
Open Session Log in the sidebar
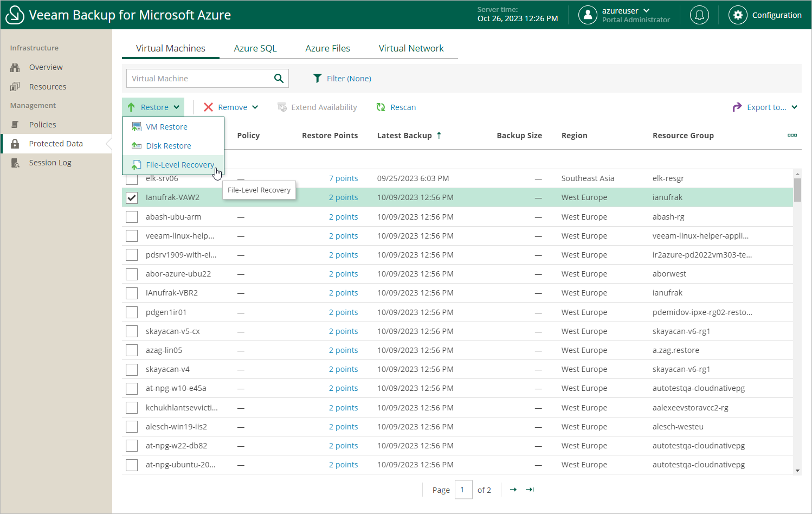coord(50,163)
